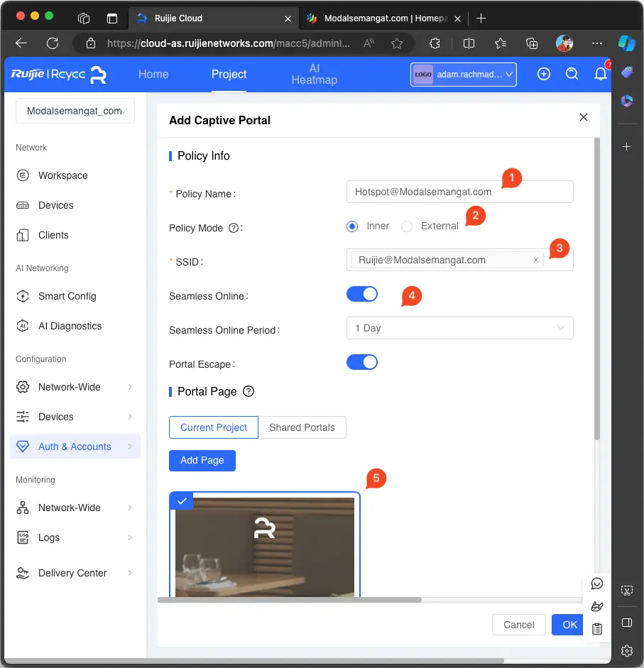Expand Delivery Center menu
Image resolution: width=644 pixels, height=668 pixels.
(x=75, y=573)
